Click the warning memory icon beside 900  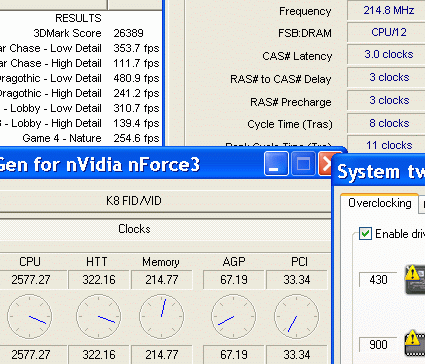coord(415,343)
